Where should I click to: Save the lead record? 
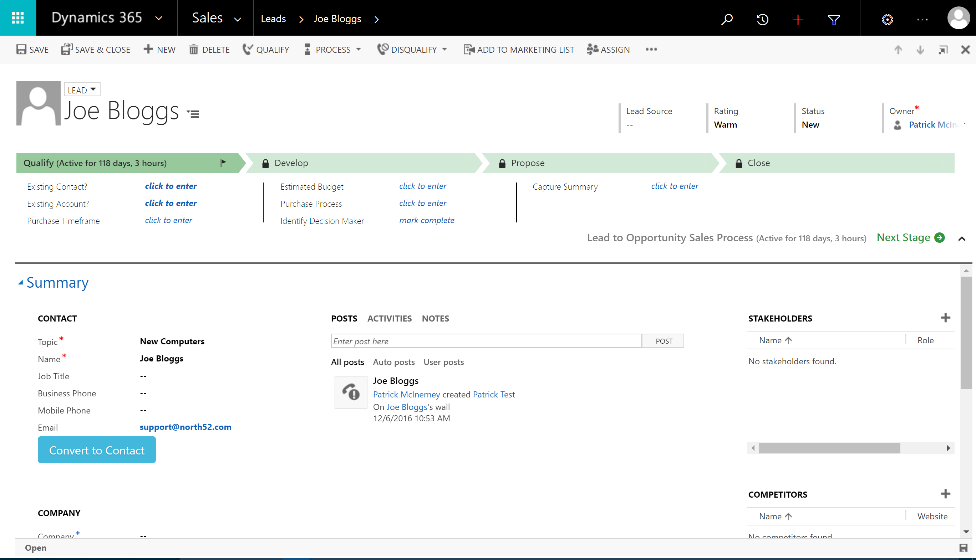(32, 50)
